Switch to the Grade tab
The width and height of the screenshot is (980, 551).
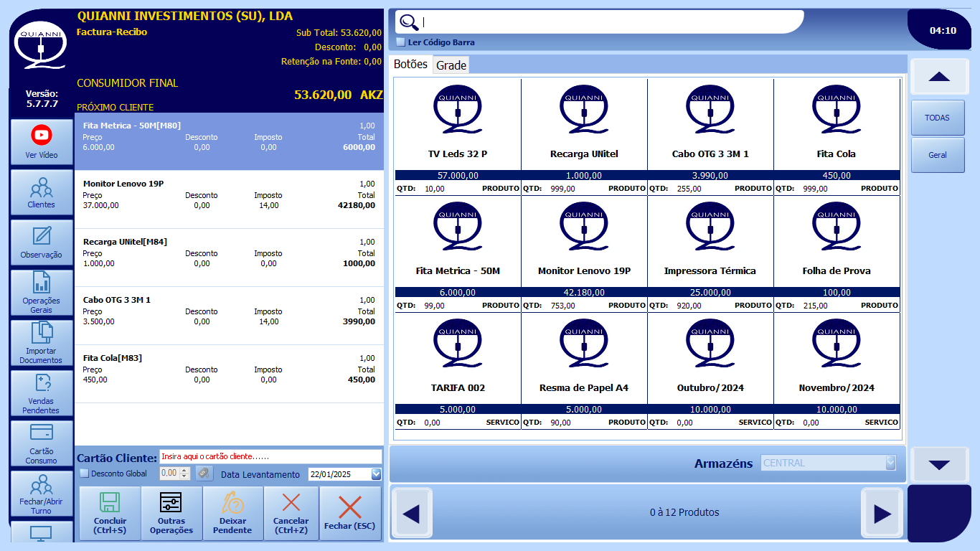pyautogui.click(x=451, y=65)
